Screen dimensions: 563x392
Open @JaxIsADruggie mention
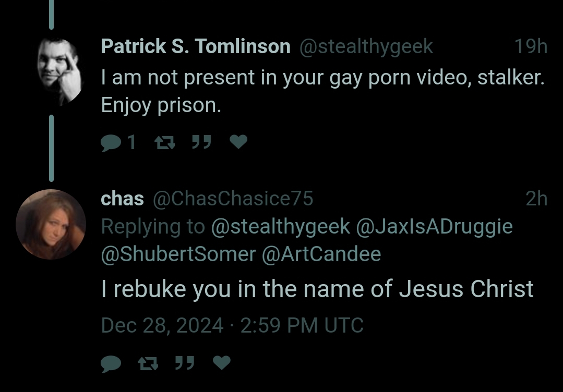(434, 227)
